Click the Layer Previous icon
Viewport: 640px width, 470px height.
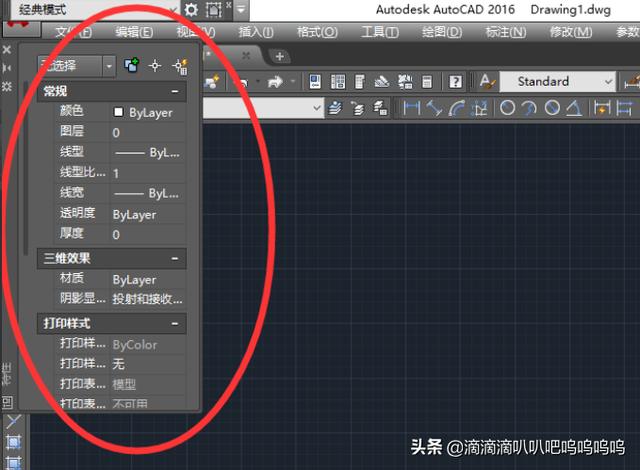pos(358,109)
